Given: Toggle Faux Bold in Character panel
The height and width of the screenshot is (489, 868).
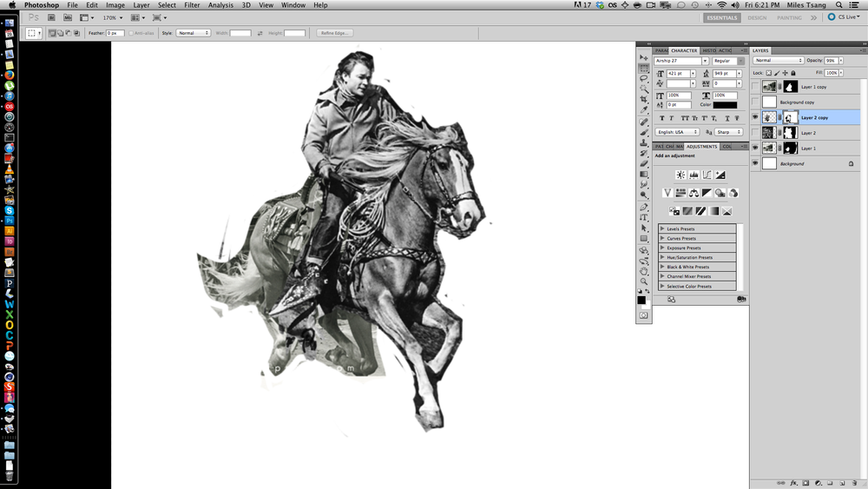Looking at the screenshot, I should point(662,118).
